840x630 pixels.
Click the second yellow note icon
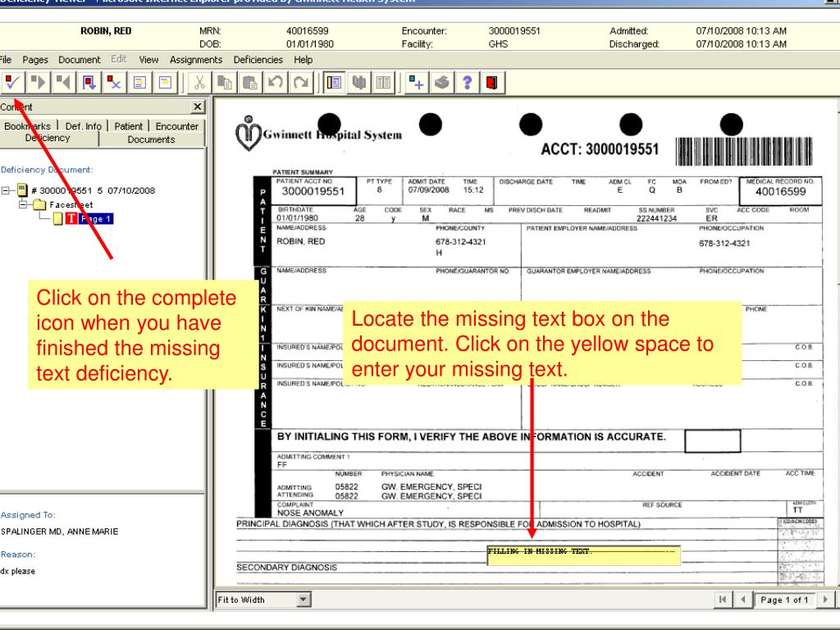point(165,83)
